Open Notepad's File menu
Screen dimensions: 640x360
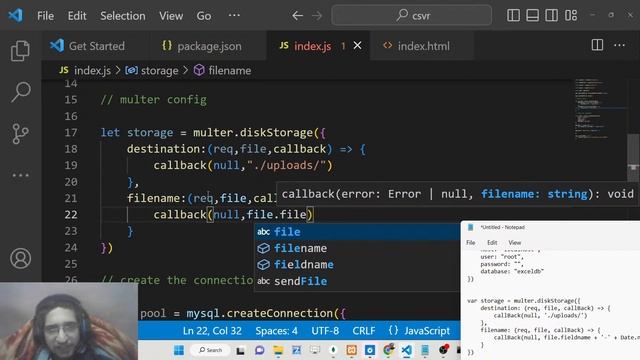(471, 242)
